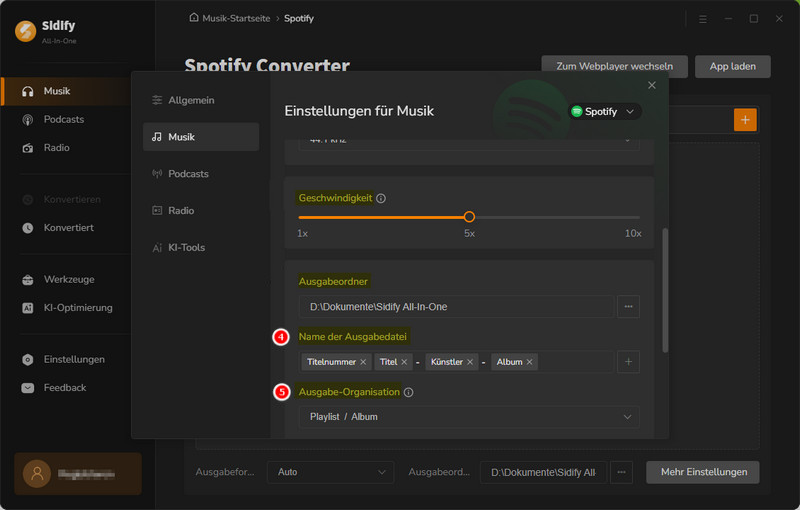This screenshot has height=510, width=800.
Task: Click the Mehr Einstellungen button
Action: click(703, 473)
